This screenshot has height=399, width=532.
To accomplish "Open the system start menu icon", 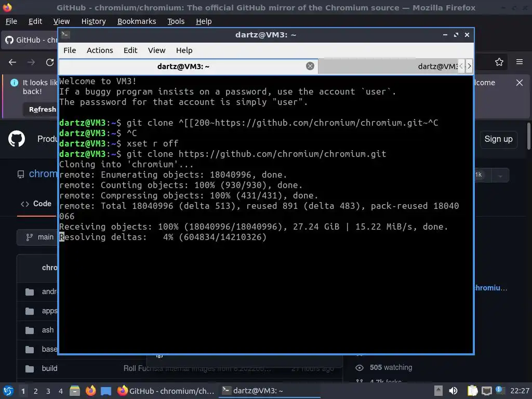I will [x=8, y=391].
